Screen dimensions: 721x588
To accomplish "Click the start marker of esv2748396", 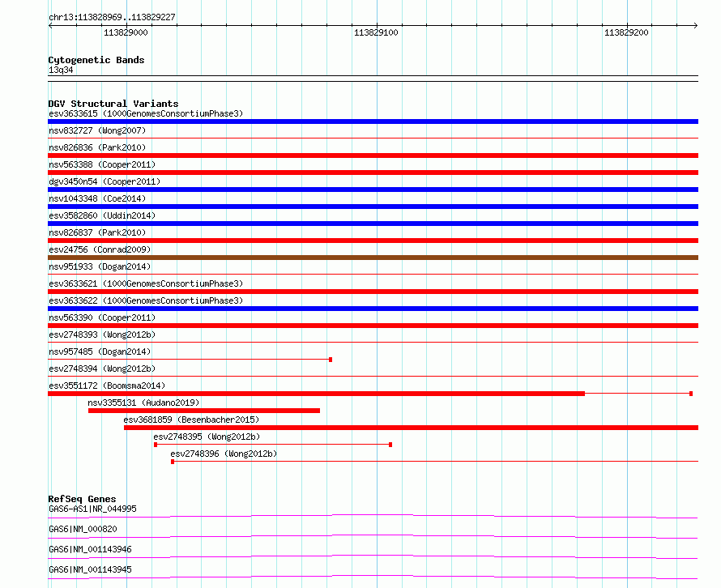I will pyautogui.click(x=173, y=462).
